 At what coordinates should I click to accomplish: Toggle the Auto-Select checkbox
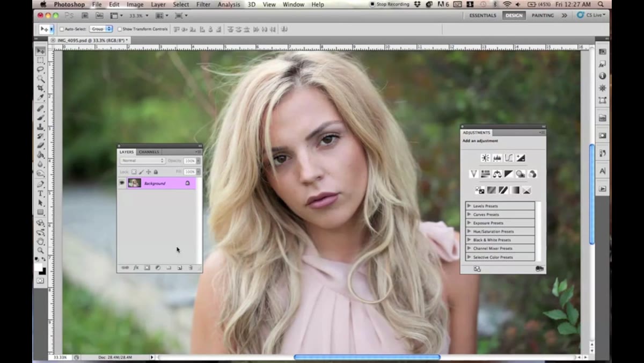(x=62, y=29)
